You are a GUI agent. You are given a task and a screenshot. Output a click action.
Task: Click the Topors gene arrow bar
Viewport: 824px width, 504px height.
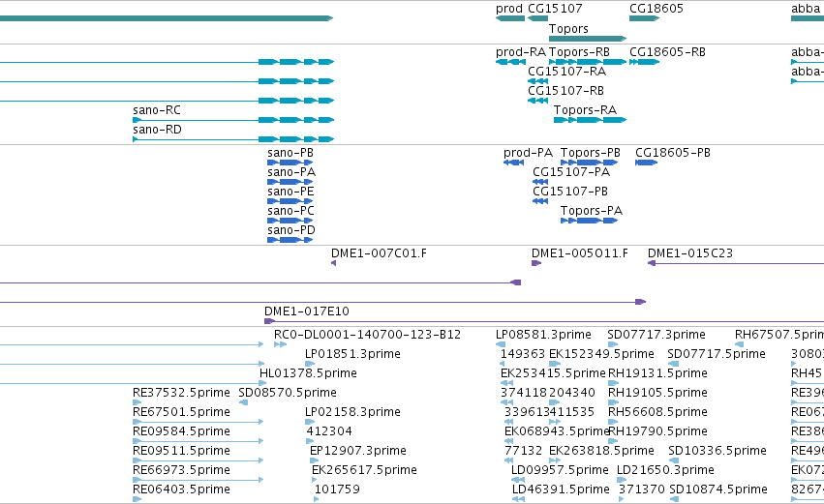click(x=588, y=39)
